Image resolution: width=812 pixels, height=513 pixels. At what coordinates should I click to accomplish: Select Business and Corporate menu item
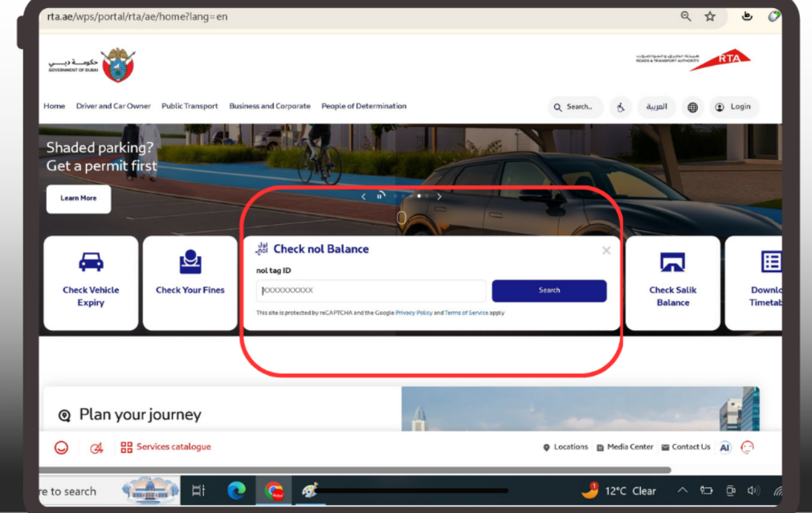(x=269, y=106)
